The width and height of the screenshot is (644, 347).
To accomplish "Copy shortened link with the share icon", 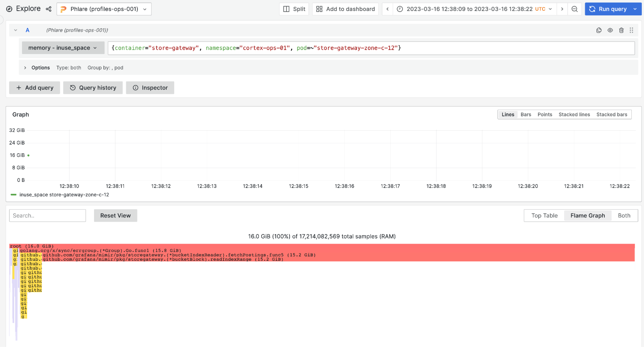I will point(48,9).
